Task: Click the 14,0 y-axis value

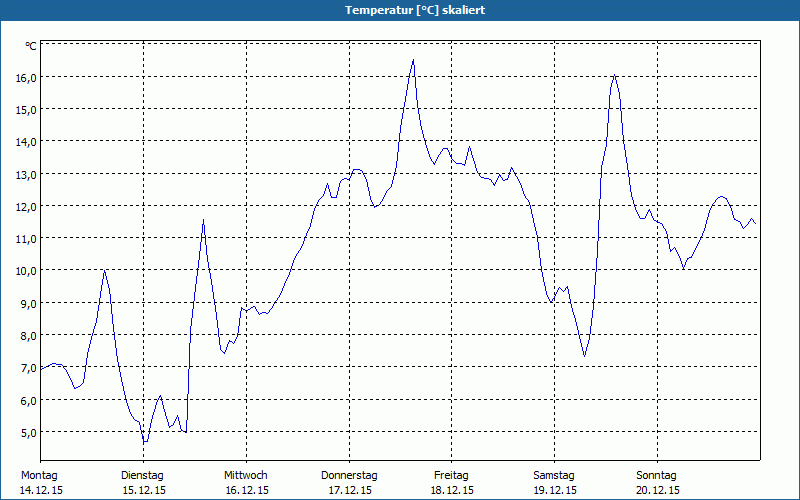Action: [x=27, y=142]
